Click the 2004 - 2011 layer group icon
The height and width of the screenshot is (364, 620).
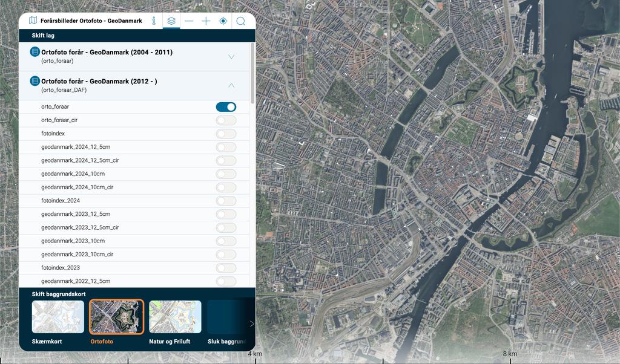click(x=35, y=53)
